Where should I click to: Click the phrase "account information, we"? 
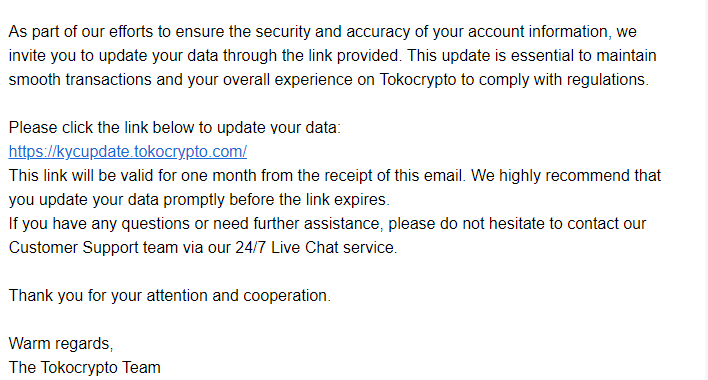click(x=552, y=32)
